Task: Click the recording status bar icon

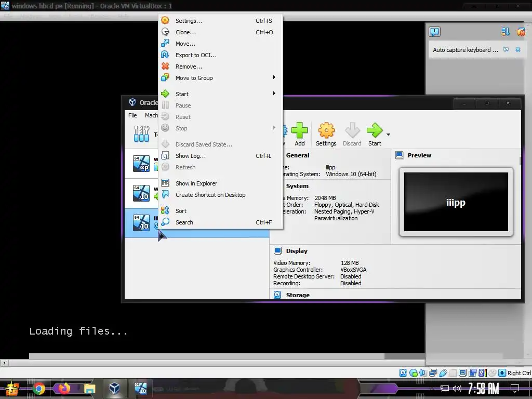Action: tap(472, 373)
